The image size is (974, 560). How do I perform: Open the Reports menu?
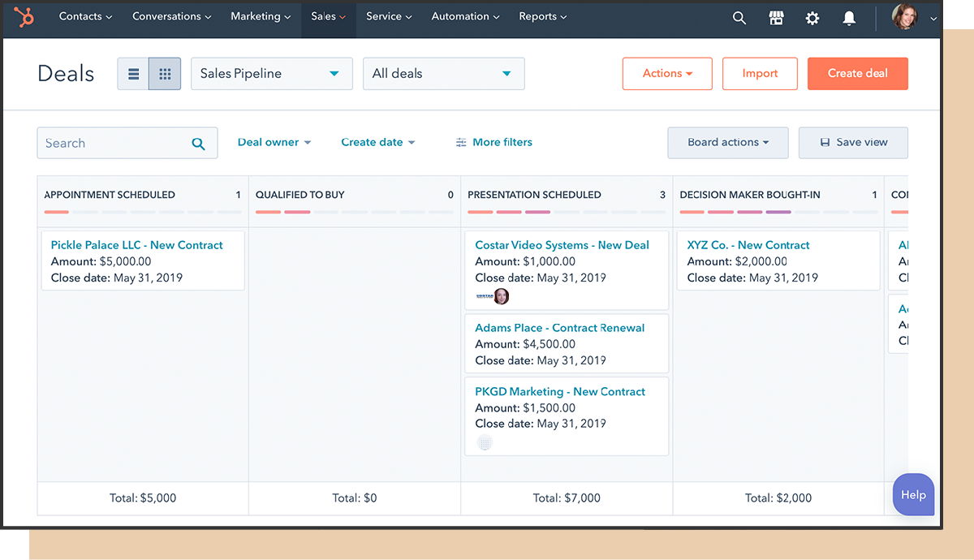click(542, 16)
